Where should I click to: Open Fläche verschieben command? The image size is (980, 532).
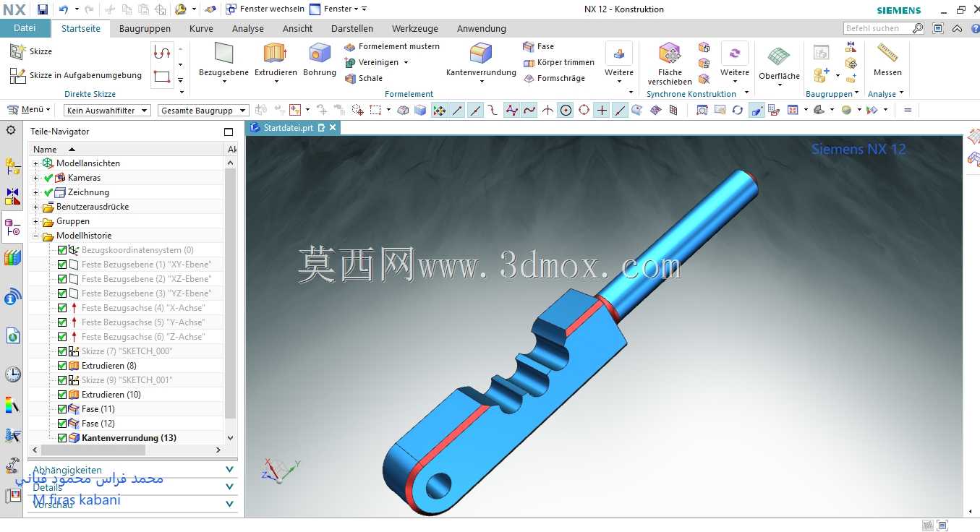670,64
